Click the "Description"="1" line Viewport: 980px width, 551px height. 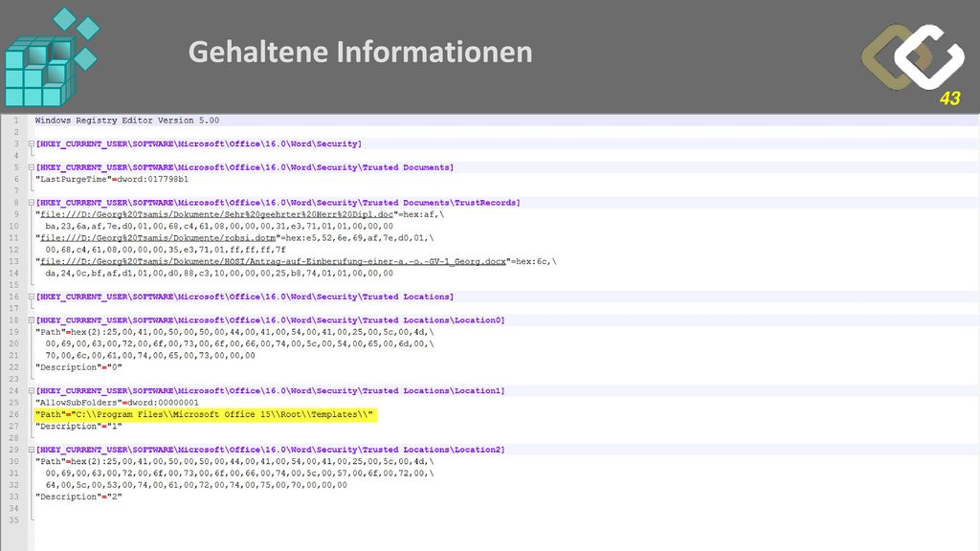[78, 427]
